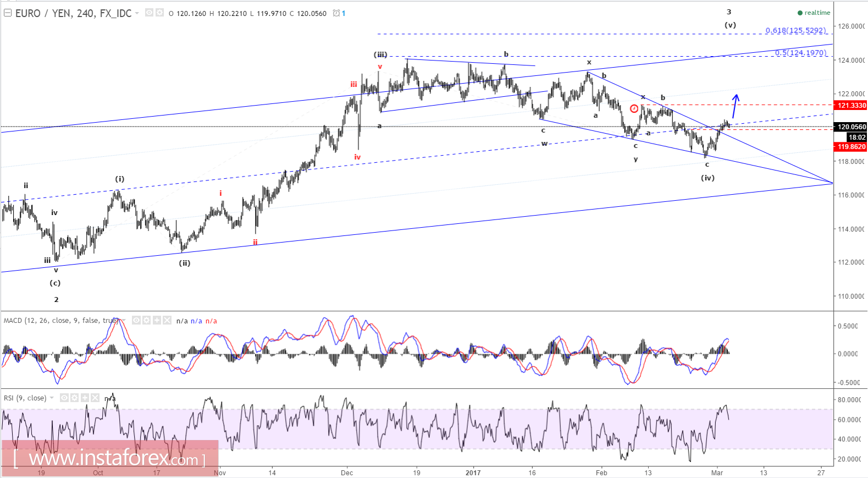This screenshot has height=478, width=868.
Task: Click the (iv) wave label
Action: 707,178
